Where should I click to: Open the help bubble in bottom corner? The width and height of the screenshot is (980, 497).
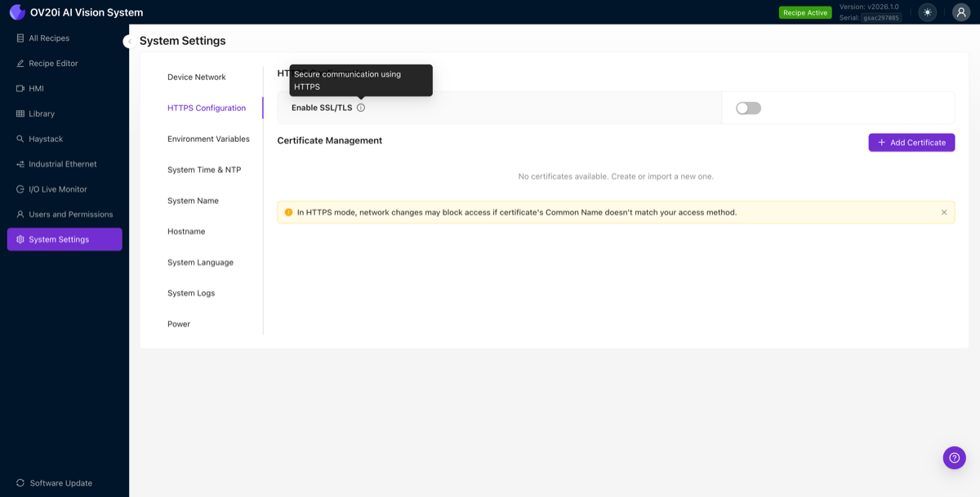(954, 458)
